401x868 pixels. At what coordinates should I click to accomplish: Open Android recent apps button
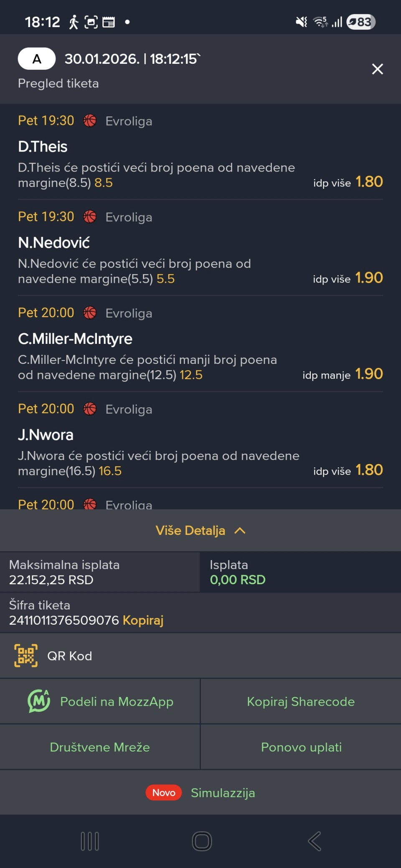(90, 841)
